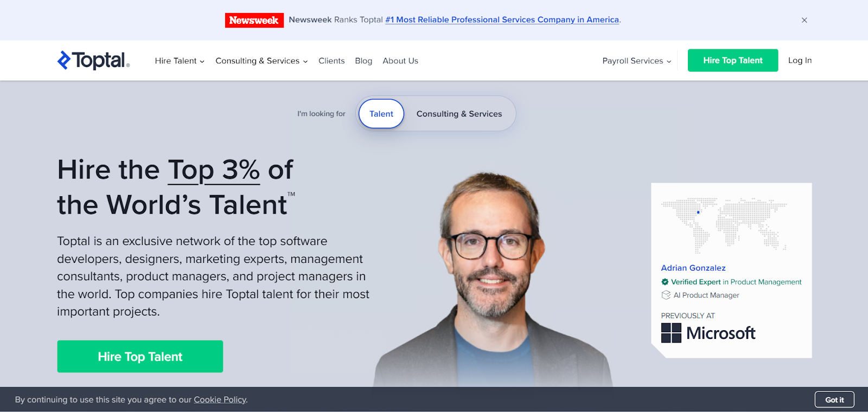Image resolution: width=868 pixels, height=412 pixels.
Task: Dismiss the Newsweek banner with X
Action: tap(805, 20)
